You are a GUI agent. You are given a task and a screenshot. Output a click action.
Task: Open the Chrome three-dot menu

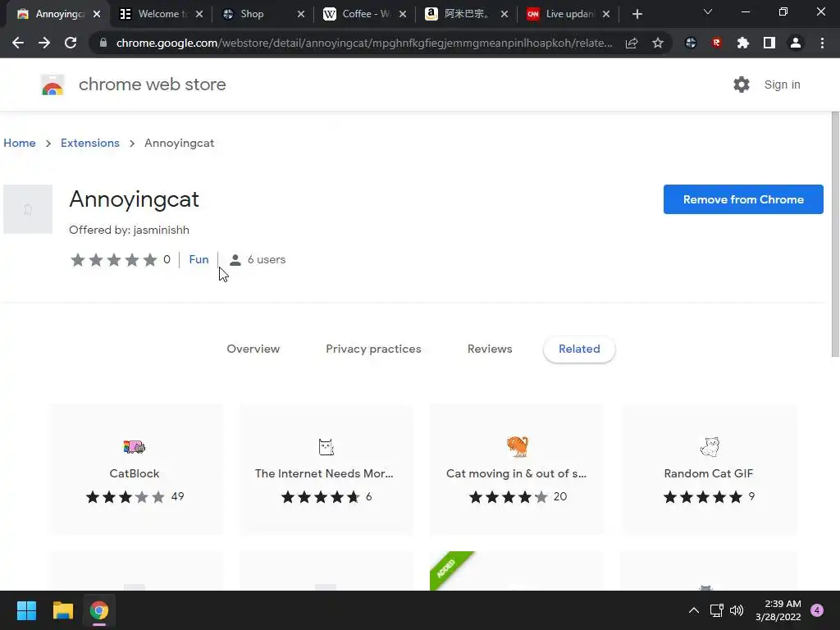tap(822, 43)
